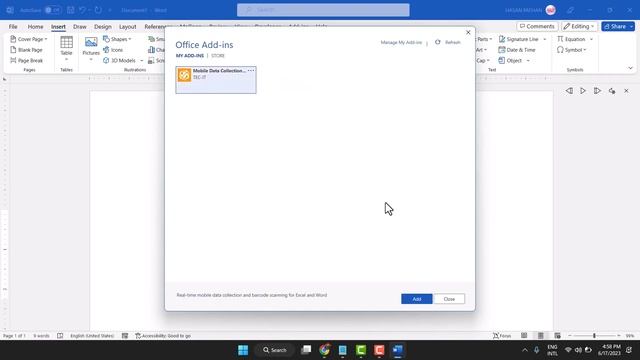
Task: Click the Icons button in Illustrations
Action: 113,50
